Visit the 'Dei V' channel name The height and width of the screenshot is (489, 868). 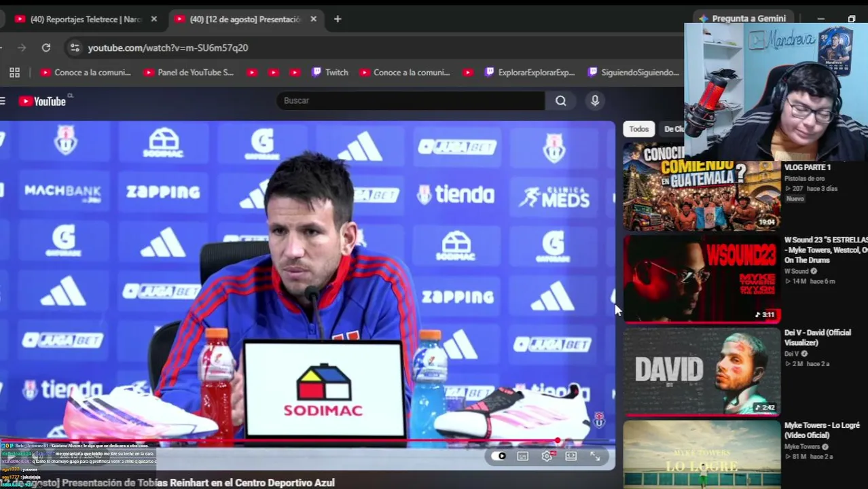792,353
